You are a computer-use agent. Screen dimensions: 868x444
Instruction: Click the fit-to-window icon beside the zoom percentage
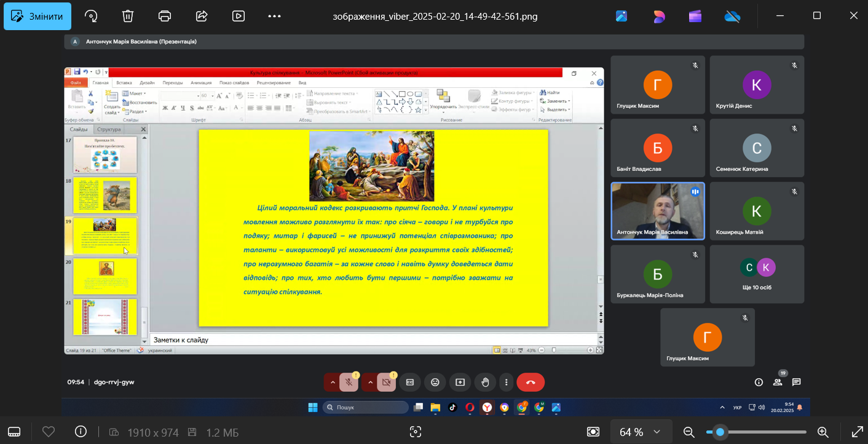tap(593, 432)
